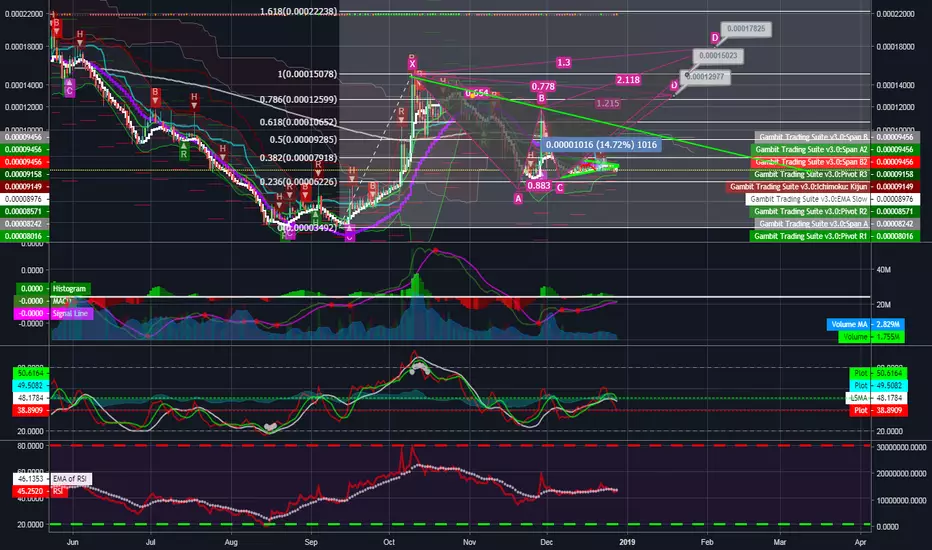Click the red RSI 45.2520 label
This screenshot has width=932, height=550.
tap(40, 491)
